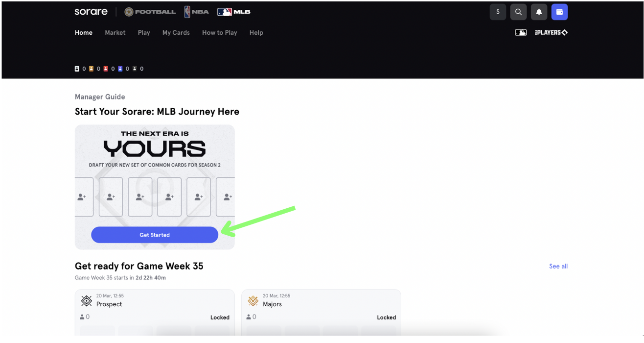Viewport: 644px width, 343px height.
Task: Open the Play tab
Action: pos(144,32)
